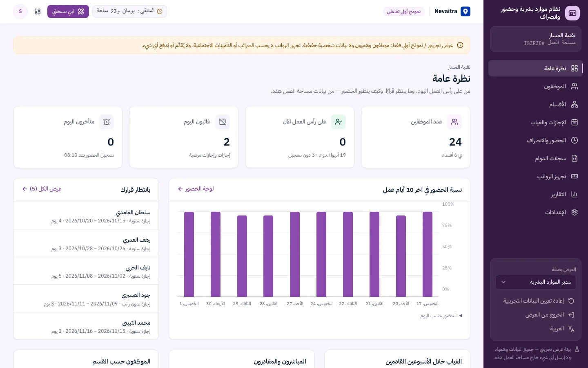
Task: Click the الإعدادات gear icon
Action: 575,212
